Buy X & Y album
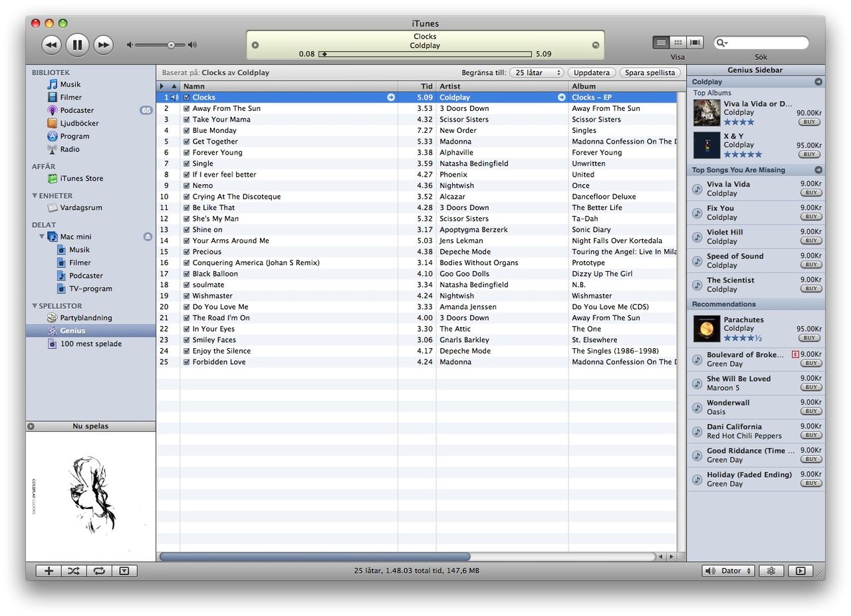This screenshot has width=851, height=616. click(809, 154)
